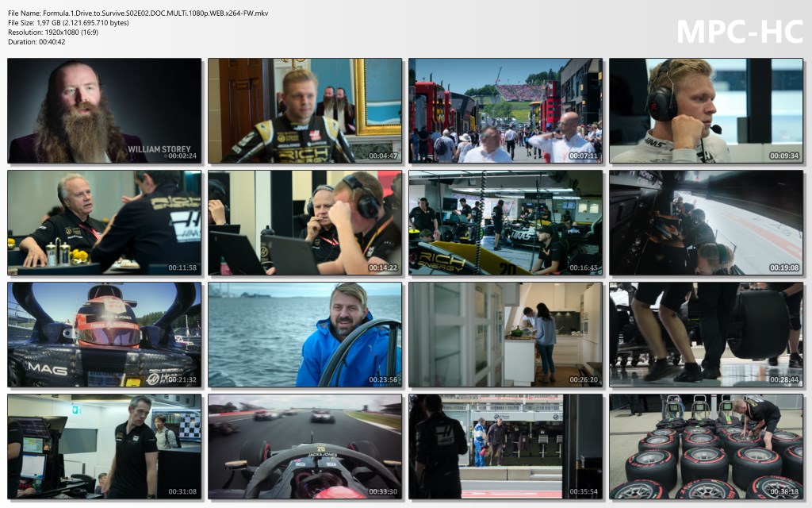
Task: Open the thumbnail timestamped 00:14:22
Action: [304, 222]
